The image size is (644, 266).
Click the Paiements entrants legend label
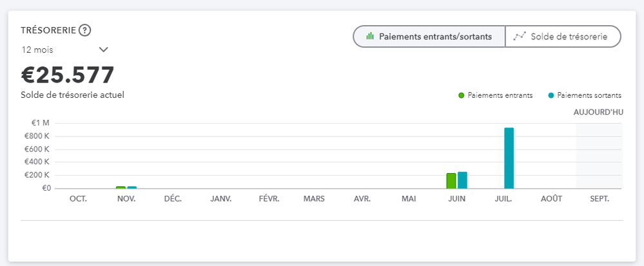[x=500, y=95]
